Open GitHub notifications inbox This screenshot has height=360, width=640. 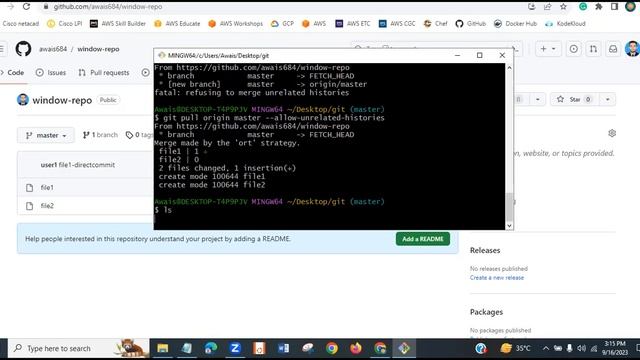pos(613,49)
